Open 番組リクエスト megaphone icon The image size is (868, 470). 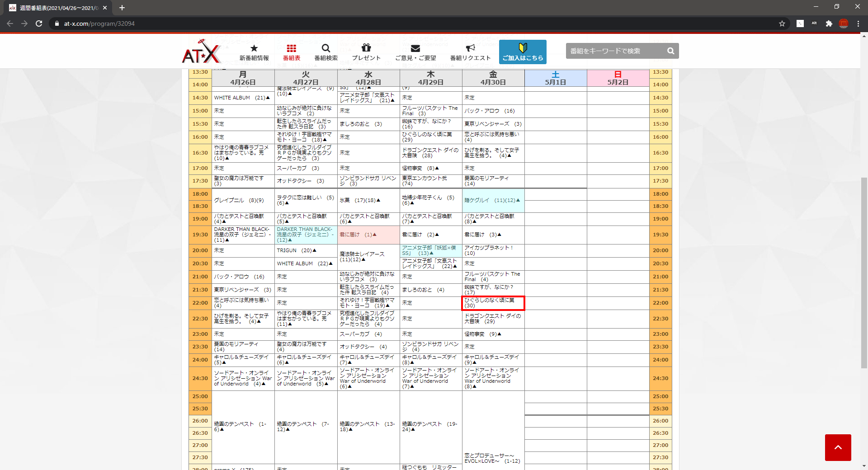(x=470, y=48)
